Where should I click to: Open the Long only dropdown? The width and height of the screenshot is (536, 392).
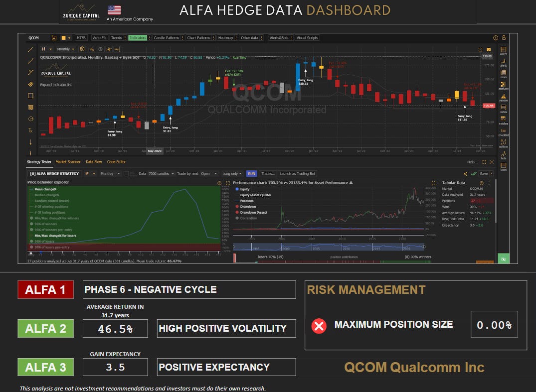click(232, 174)
